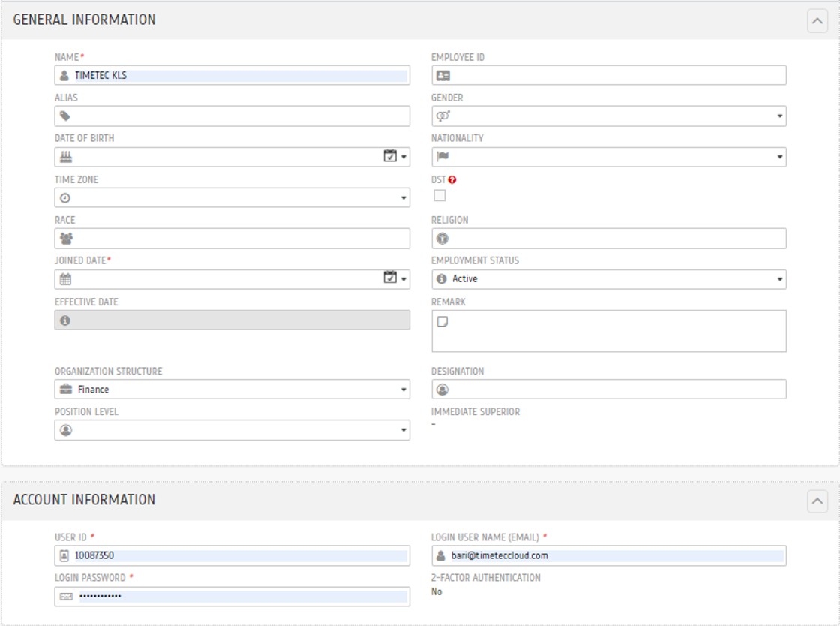Click into the Designation text field
The width and height of the screenshot is (840, 626).
click(x=615, y=390)
